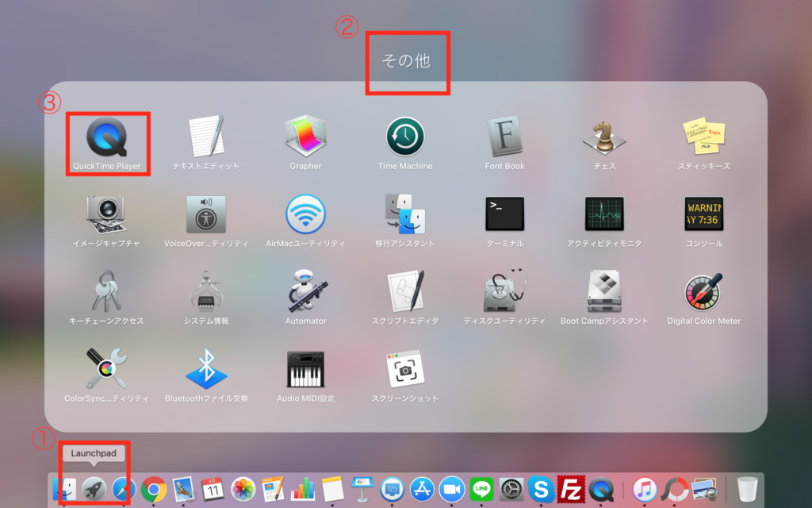
Task: Open Calendar in the Dock
Action: pos(213,489)
